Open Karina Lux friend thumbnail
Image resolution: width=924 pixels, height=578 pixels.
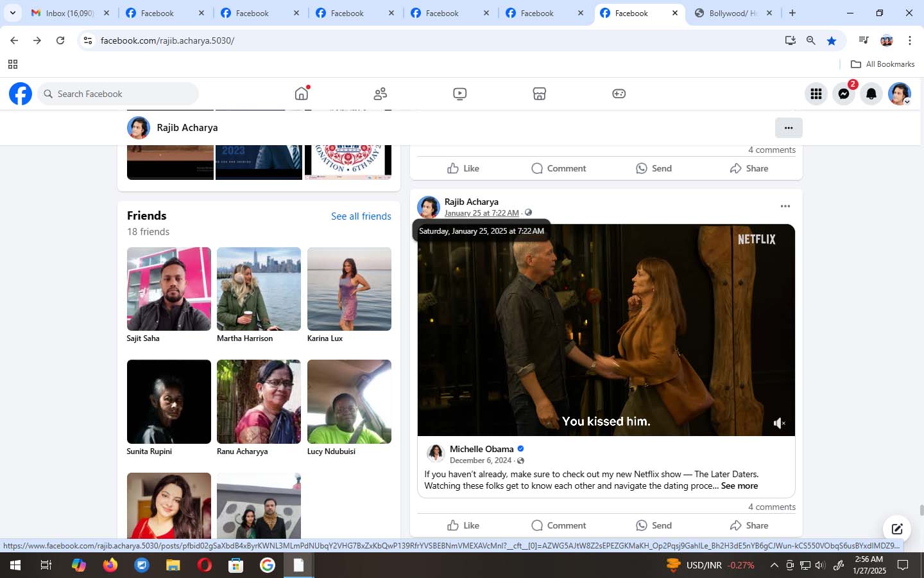349,289
